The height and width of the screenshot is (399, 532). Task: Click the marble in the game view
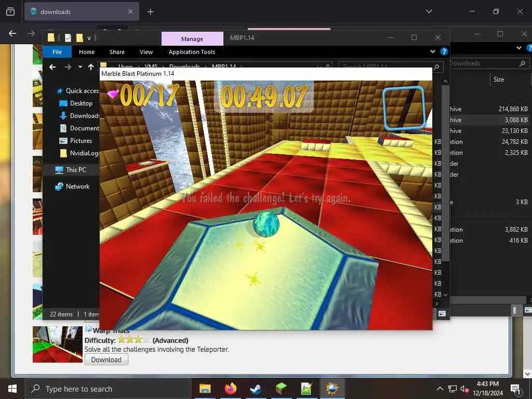tap(266, 223)
